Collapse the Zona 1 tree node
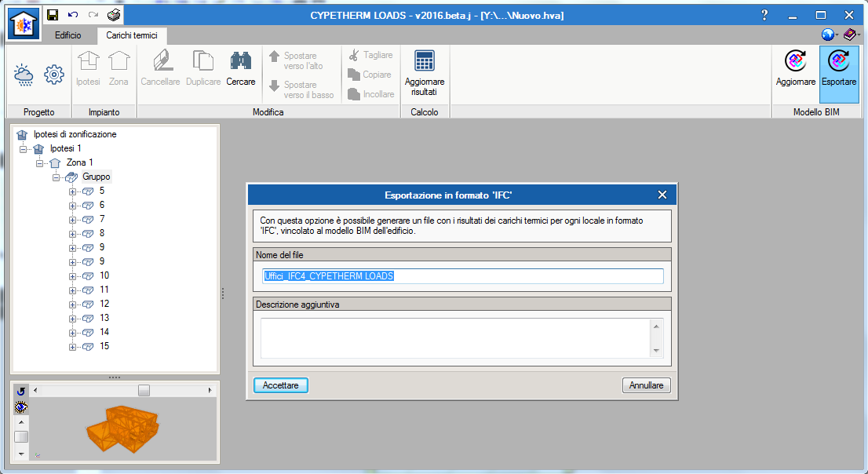 [39, 163]
